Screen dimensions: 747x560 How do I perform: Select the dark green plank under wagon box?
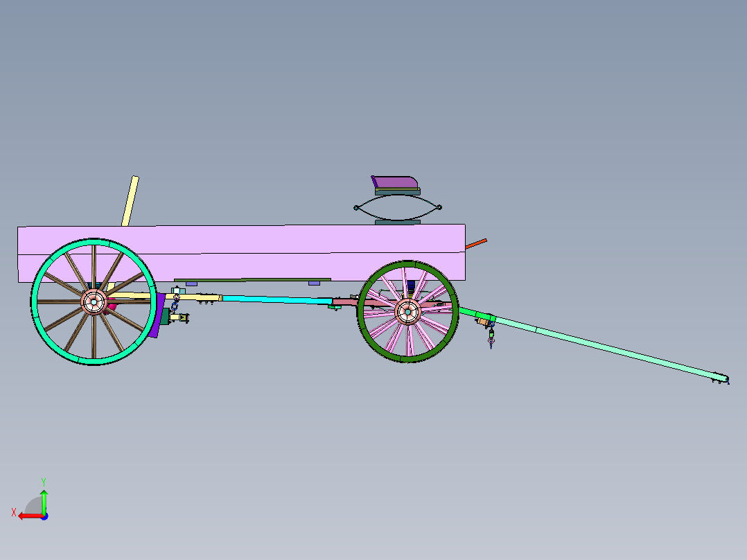point(252,280)
